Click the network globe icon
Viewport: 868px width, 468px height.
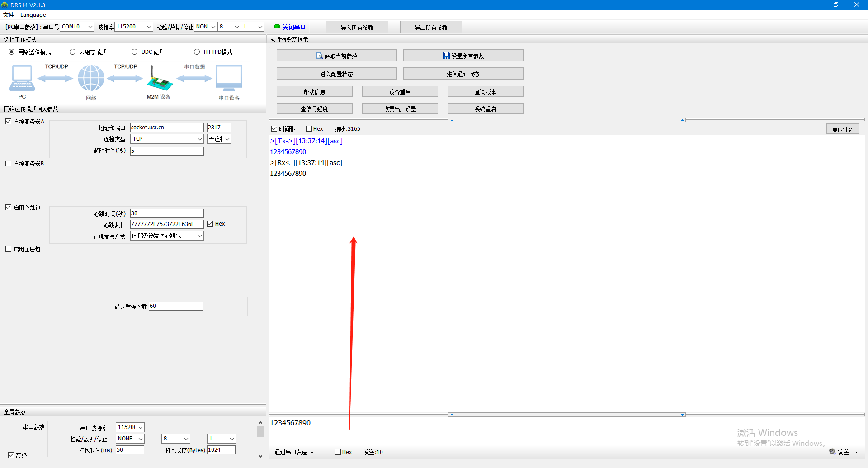91,78
